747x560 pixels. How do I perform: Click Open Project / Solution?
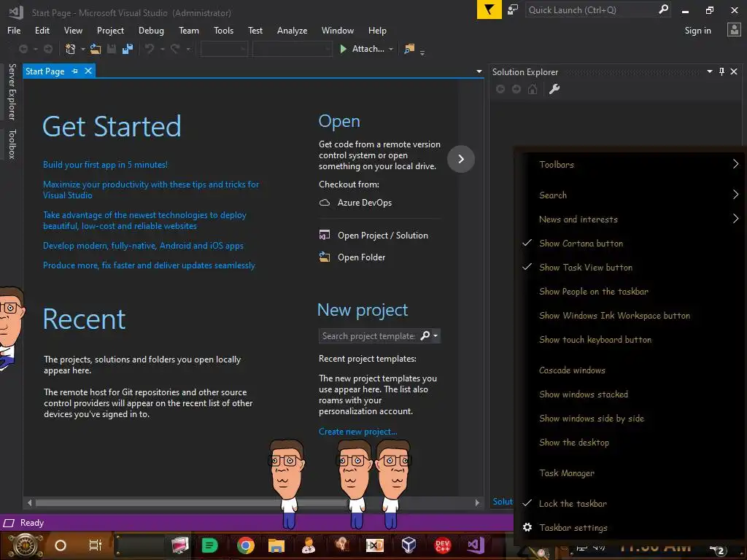[x=382, y=236]
